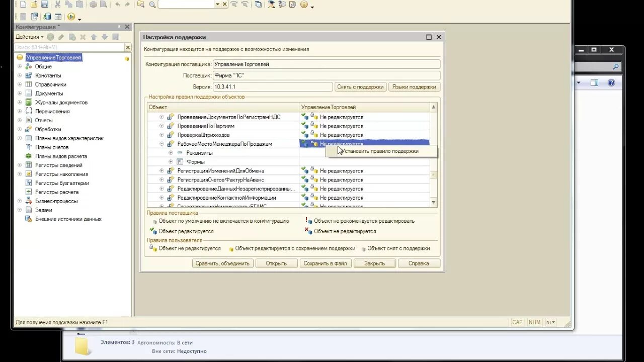Screen dimensions: 644x362
Task: Click the preview pane icon in Explorer window
Action: coord(594,82)
